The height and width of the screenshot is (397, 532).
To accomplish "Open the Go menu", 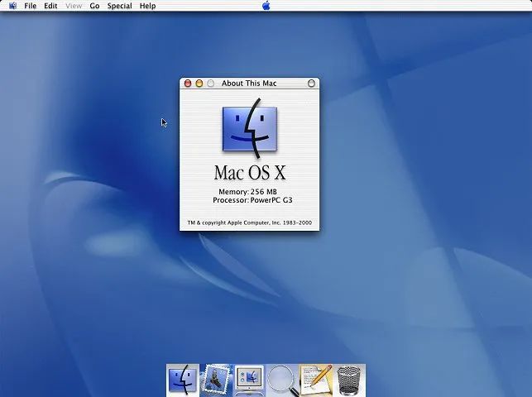I will pos(94,6).
